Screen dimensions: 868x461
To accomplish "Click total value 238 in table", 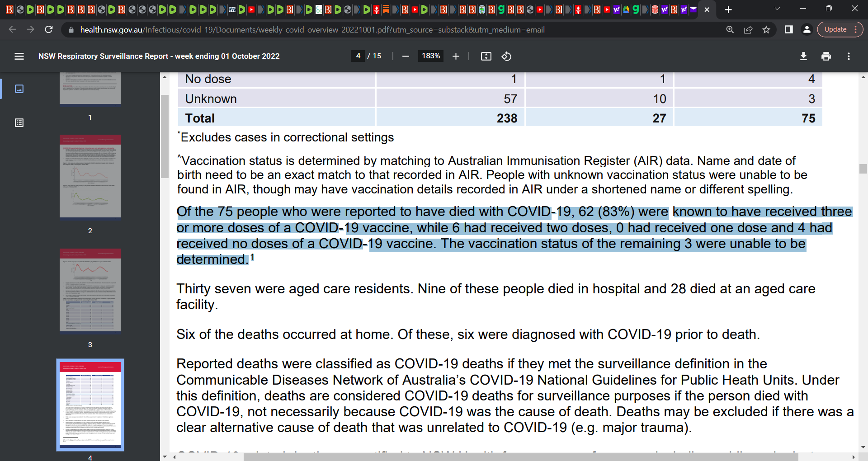I will tap(507, 118).
